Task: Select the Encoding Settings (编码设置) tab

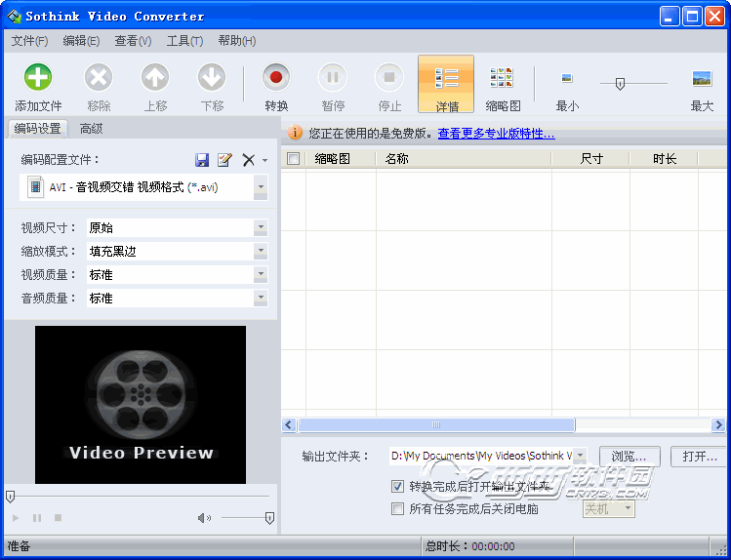Action: click(37, 129)
